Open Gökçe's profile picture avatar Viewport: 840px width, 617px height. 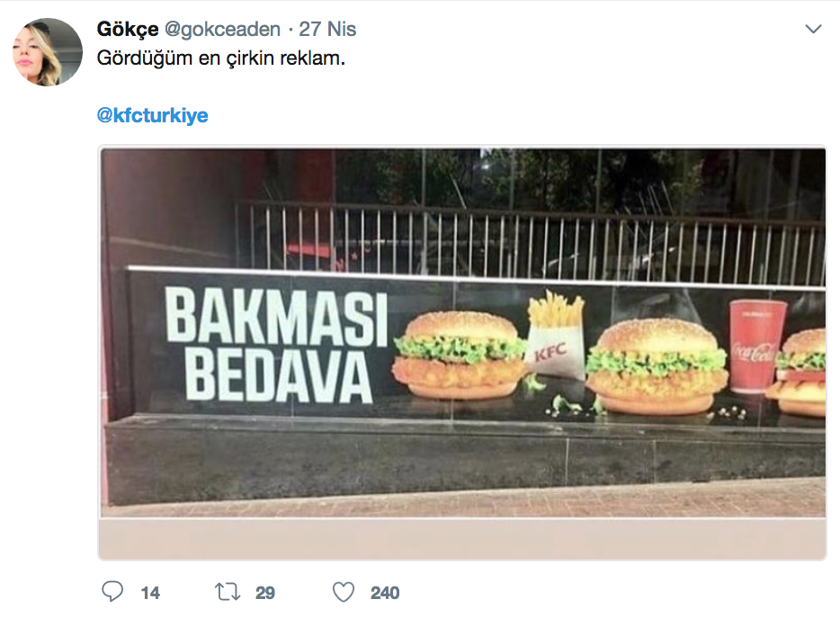coord(48,52)
